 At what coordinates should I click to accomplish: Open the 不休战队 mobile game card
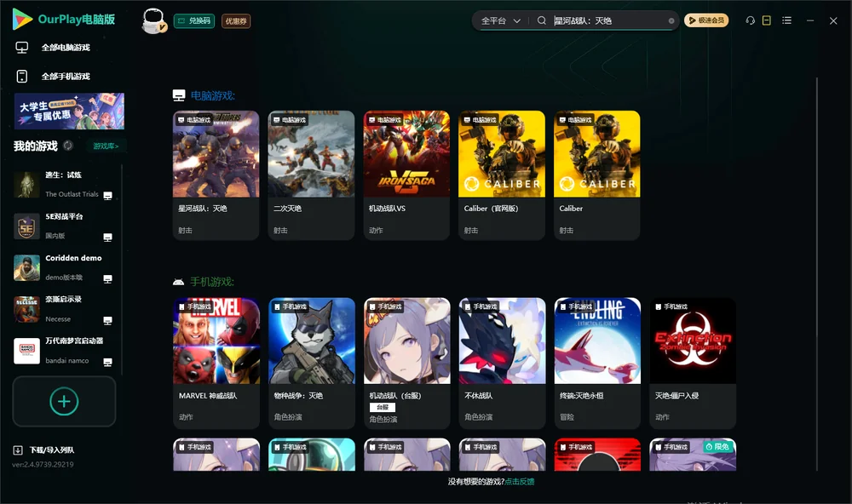click(502, 364)
